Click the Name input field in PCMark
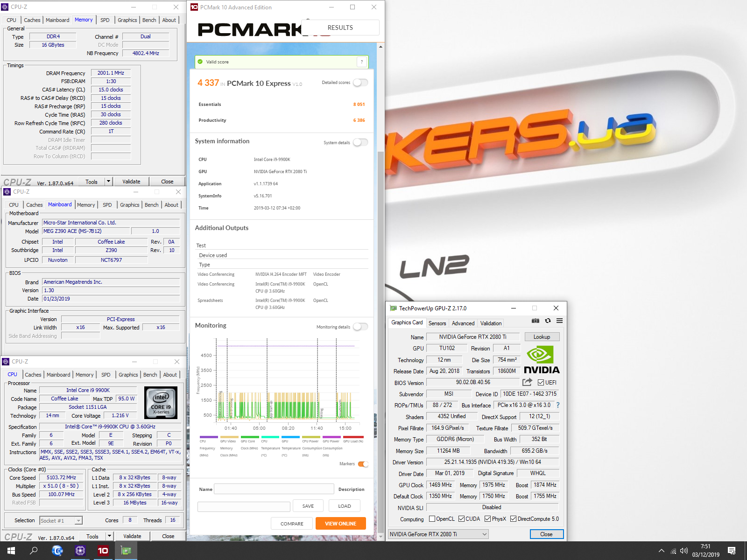Screen dimensions: 747x560 [274, 489]
